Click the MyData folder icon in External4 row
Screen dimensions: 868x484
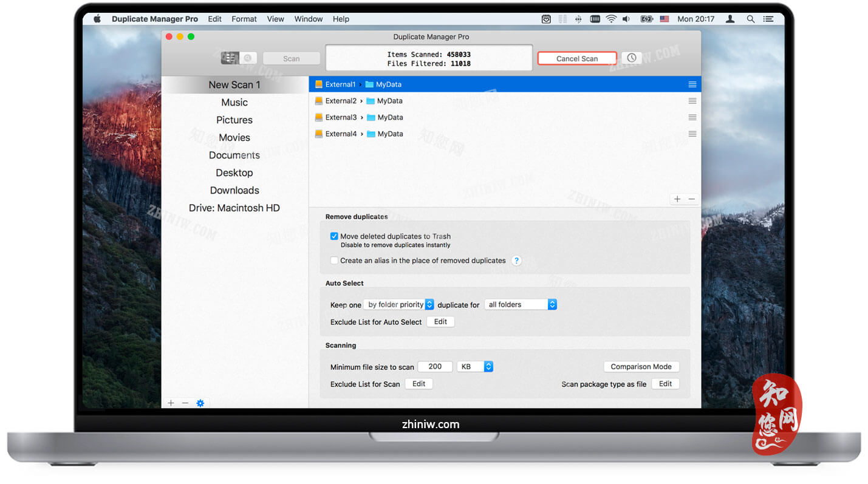click(371, 134)
